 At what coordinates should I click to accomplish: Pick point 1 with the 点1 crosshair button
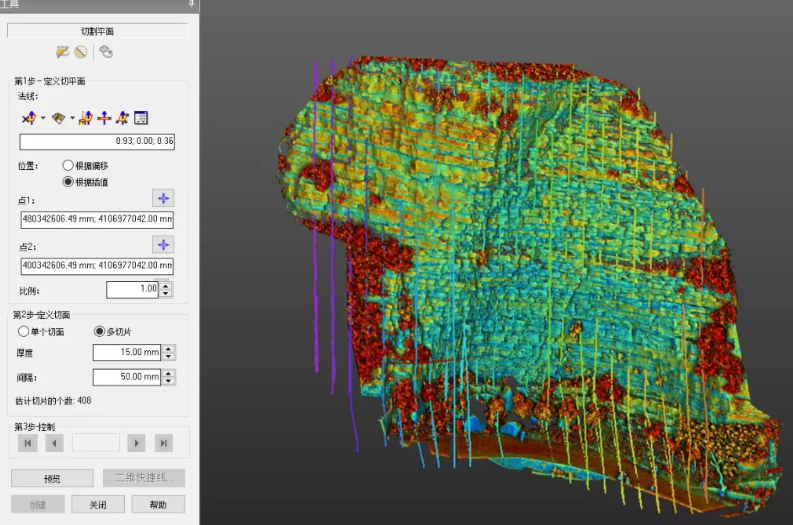click(163, 198)
